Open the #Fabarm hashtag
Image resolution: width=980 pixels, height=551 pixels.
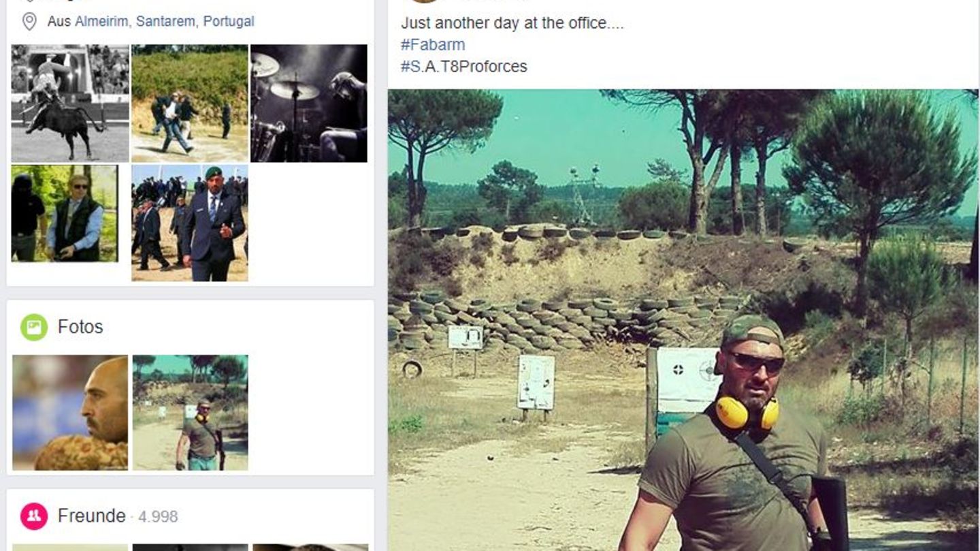(433, 45)
